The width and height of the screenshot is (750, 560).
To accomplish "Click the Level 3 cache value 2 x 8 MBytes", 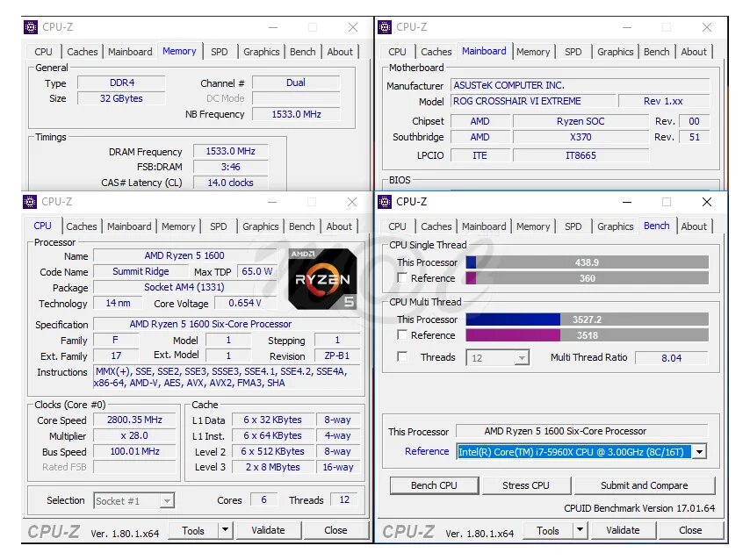I will click(272, 467).
